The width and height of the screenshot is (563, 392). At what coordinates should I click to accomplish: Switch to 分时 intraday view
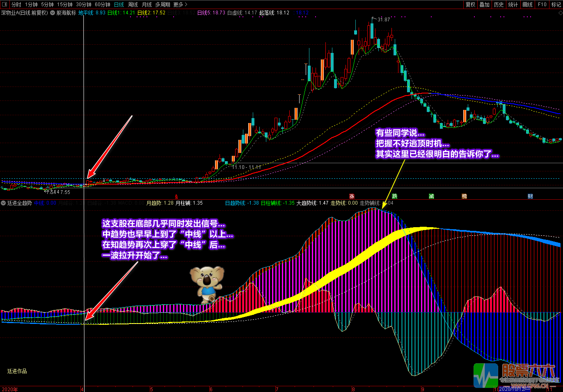tap(16, 5)
